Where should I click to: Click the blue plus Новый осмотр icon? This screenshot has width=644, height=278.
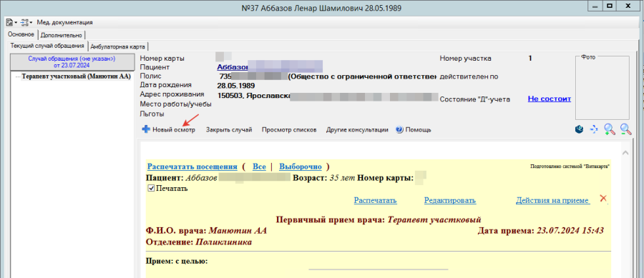145,129
